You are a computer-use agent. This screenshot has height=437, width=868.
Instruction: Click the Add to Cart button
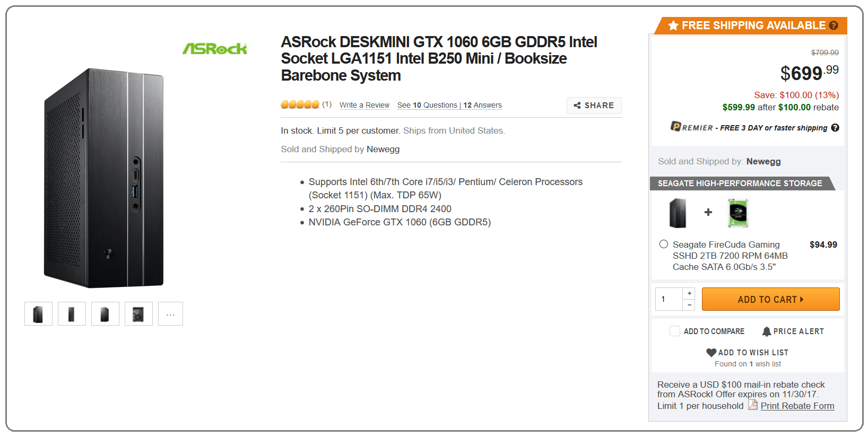tap(770, 299)
